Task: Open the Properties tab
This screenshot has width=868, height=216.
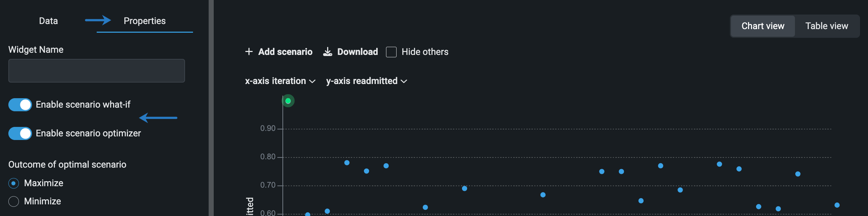Action: coord(144,21)
